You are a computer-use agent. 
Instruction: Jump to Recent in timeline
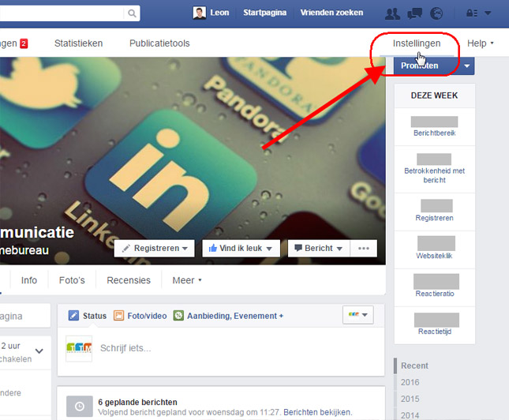[x=414, y=366]
